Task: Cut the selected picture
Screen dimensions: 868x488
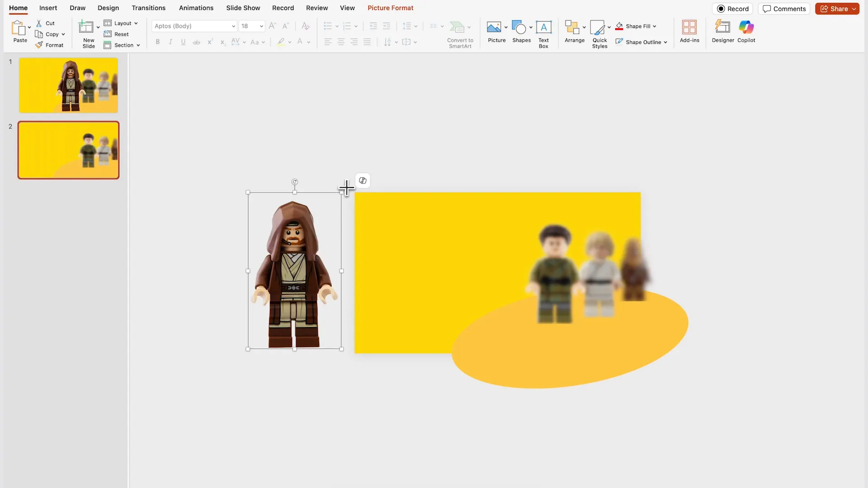Action: click(45, 23)
